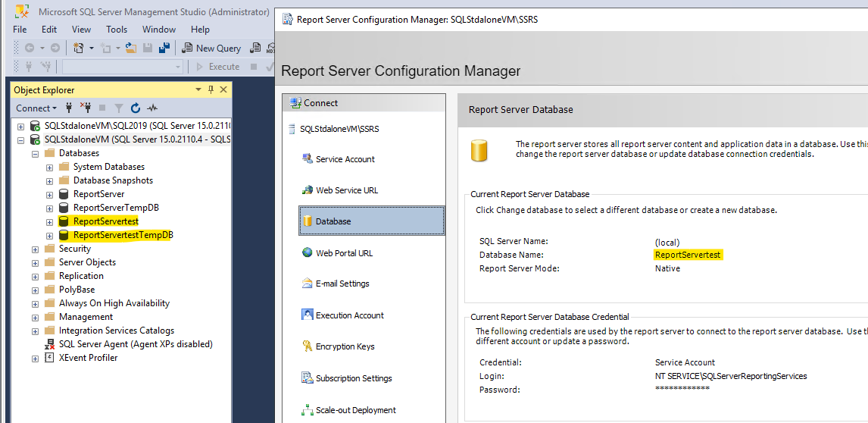Image resolution: width=868 pixels, height=423 pixels.
Task: Open the Tools menu
Action: pos(117,30)
